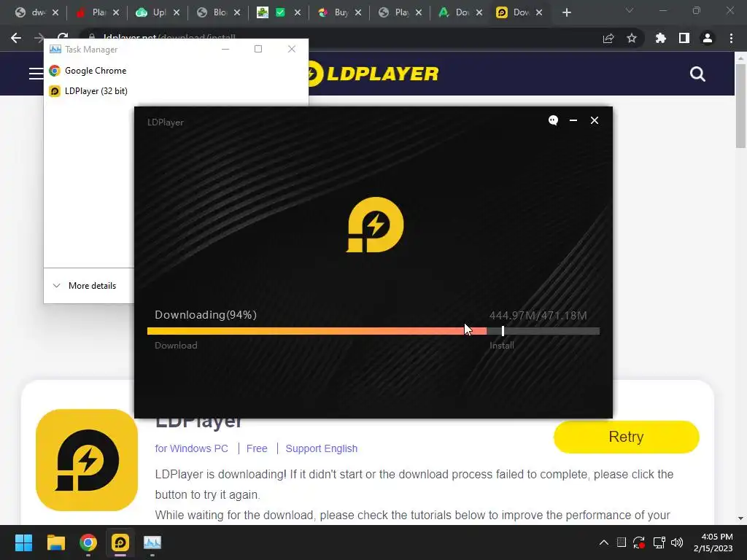
Task: Click the download progress bar in installer
Action: (373, 331)
